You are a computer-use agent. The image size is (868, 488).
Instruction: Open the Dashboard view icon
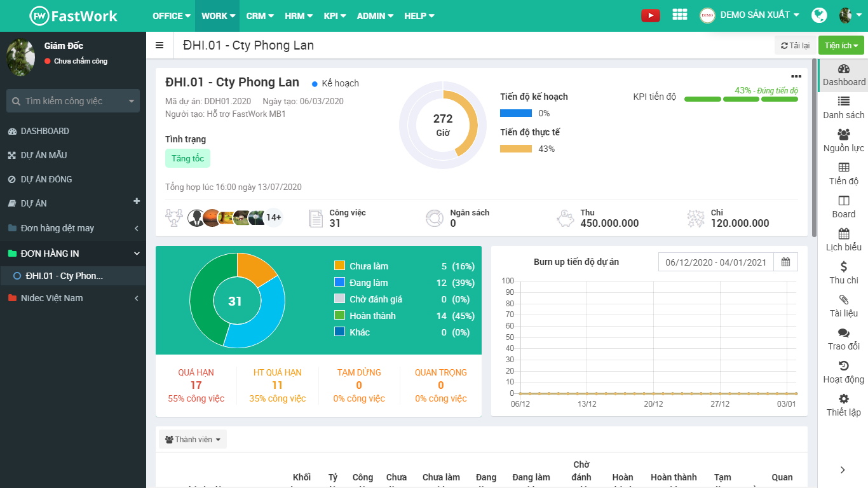[x=844, y=76]
